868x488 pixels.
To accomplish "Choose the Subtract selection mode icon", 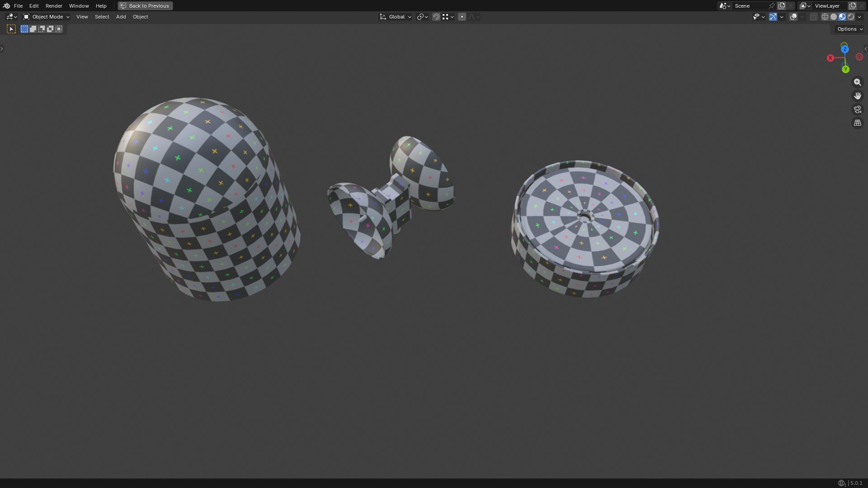I will point(42,29).
